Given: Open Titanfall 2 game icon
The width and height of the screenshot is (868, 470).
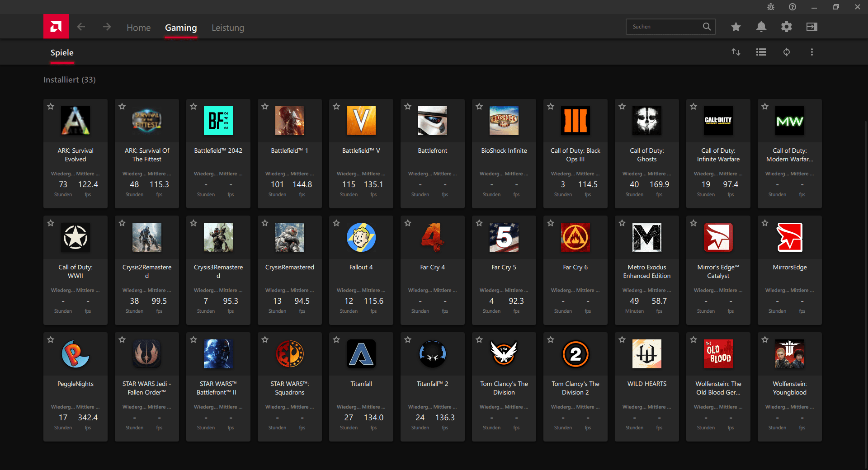Looking at the screenshot, I should (433, 354).
